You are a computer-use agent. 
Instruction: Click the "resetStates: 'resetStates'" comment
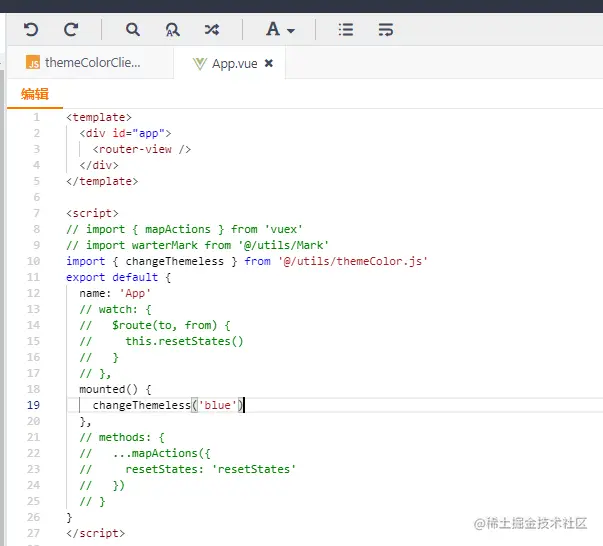[211, 469]
